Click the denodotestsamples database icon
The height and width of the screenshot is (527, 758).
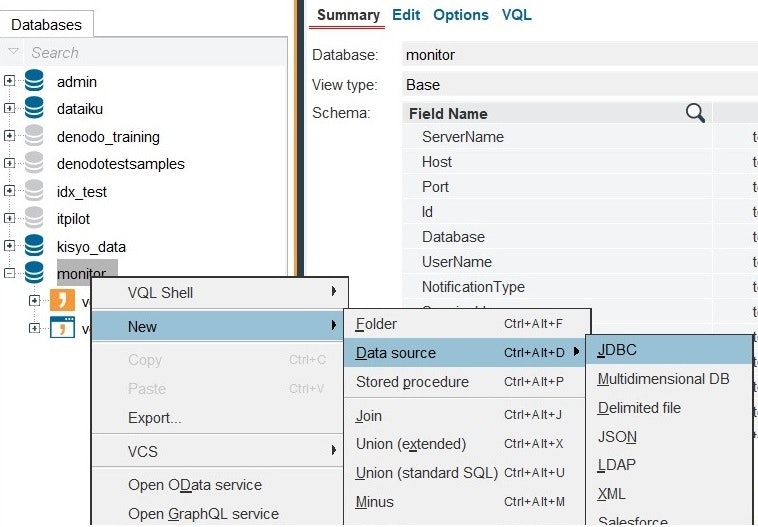tap(34, 163)
